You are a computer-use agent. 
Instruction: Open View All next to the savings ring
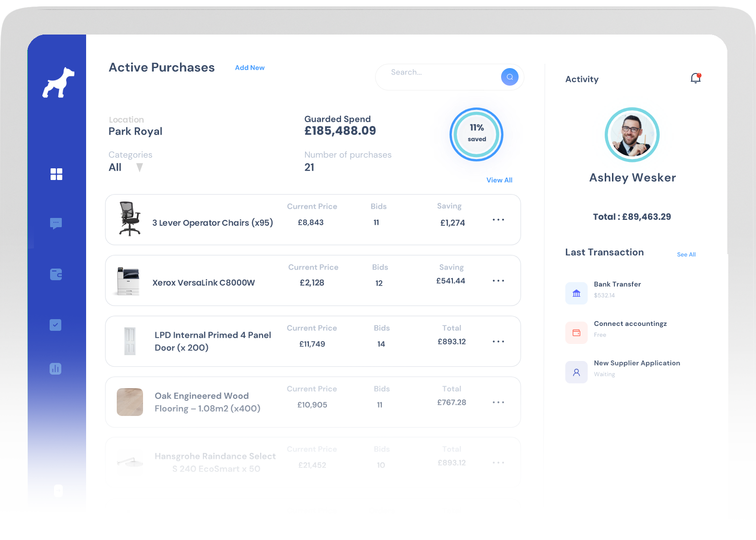(499, 180)
